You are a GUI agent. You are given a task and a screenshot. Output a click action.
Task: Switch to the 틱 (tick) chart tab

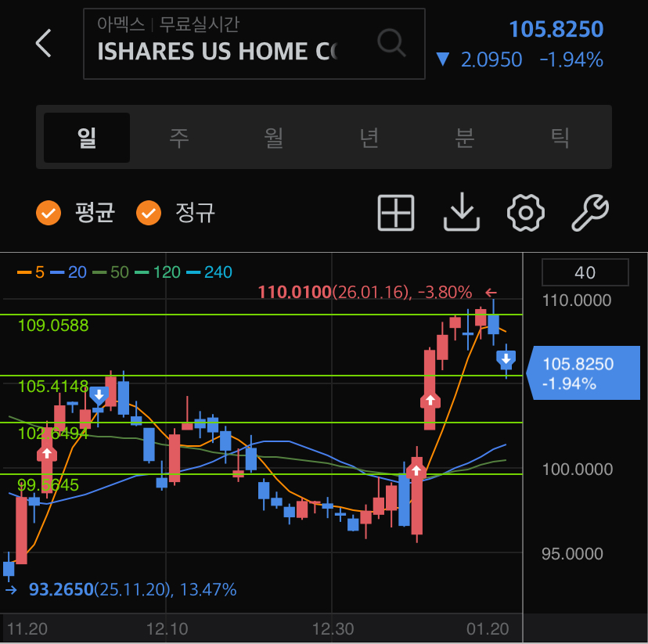tap(560, 138)
